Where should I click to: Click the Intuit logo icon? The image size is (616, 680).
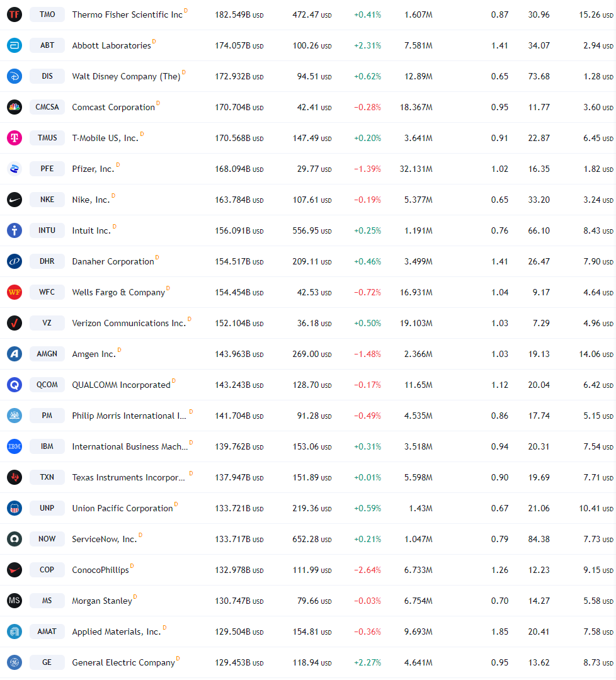(14, 230)
